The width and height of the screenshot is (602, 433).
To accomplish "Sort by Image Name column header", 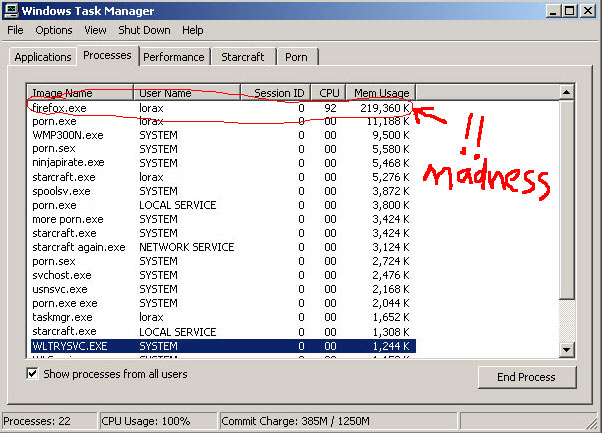I will tap(80, 93).
